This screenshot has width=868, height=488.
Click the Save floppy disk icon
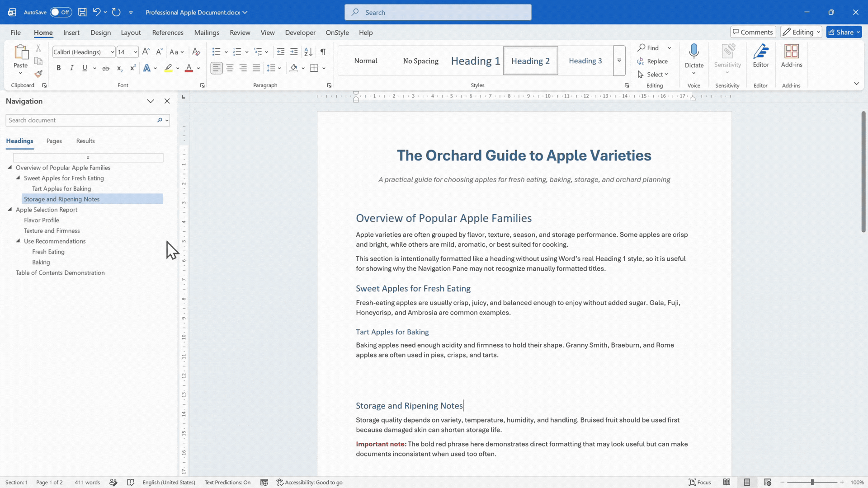coord(82,12)
